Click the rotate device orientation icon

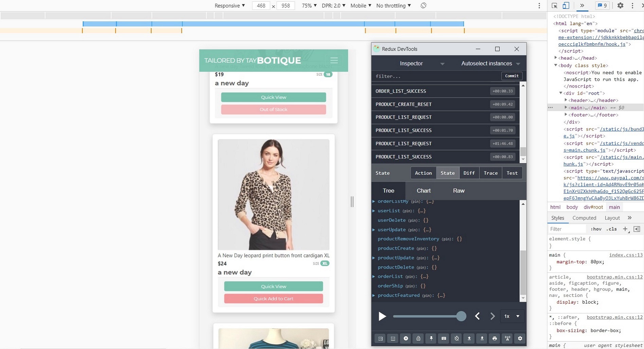(423, 6)
